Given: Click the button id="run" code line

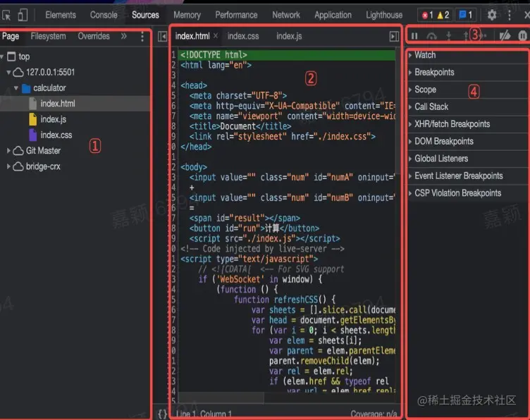Looking at the screenshot, I should [x=254, y=228].
